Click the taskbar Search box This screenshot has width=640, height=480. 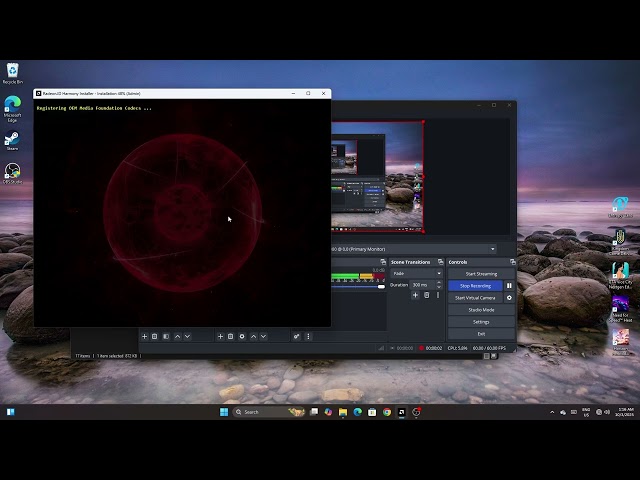click(x=269, y=412)
